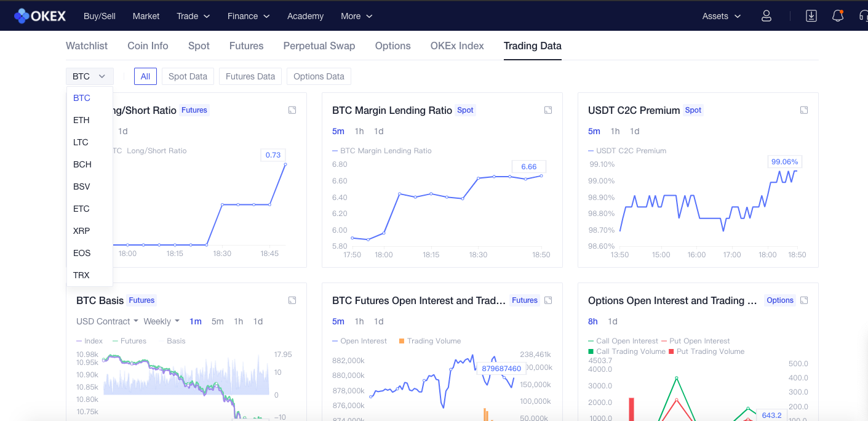868x421 pixels.
Task: Open the Weekly contract dropdown
Action: click(161, 321)
